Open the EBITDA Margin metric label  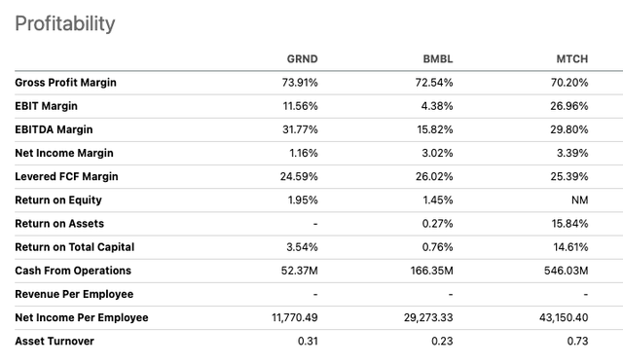[54, 129]
